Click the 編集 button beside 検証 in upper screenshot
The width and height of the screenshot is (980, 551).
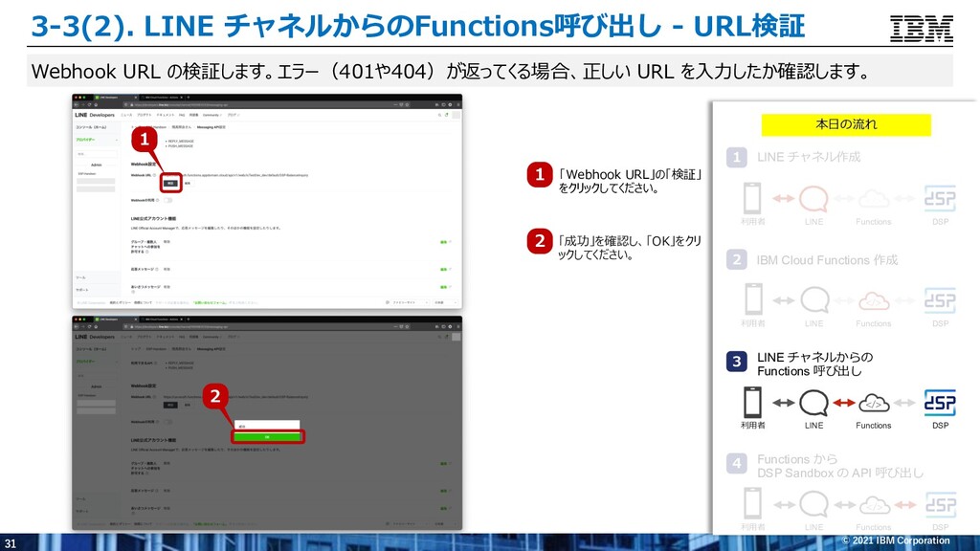click(x=188, y=183)
